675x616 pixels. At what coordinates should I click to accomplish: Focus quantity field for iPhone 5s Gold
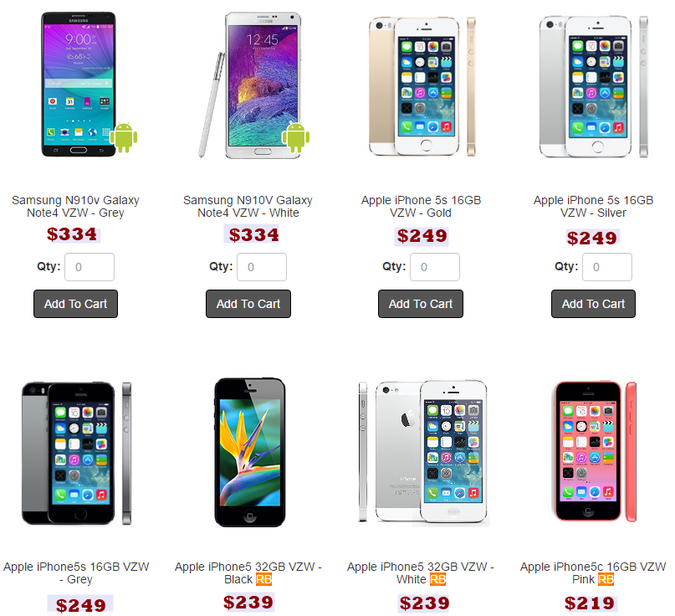(x=435, y=267)
